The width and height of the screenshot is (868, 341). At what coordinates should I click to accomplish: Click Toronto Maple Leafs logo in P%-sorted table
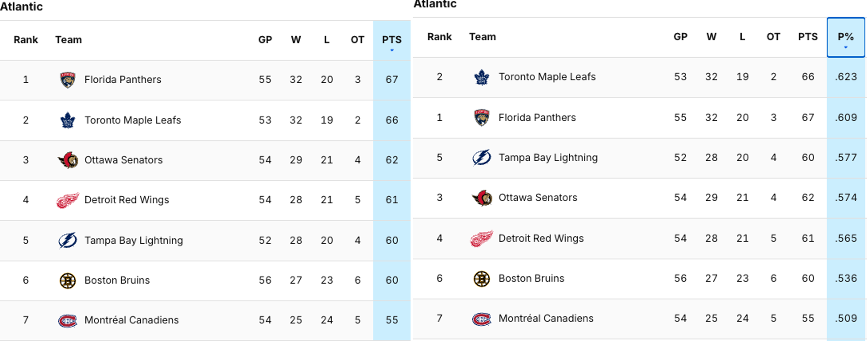pos(481,77)
